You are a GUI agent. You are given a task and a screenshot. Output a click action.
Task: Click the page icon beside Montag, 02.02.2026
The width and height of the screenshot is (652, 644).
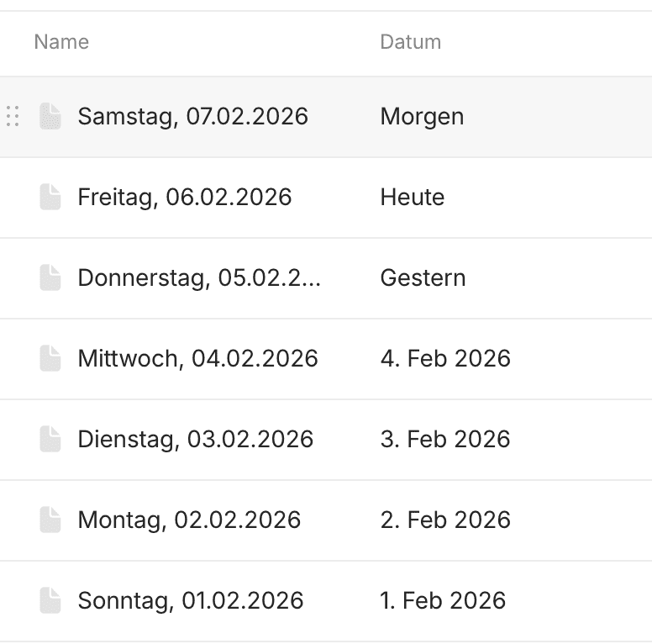pos(50,520)
